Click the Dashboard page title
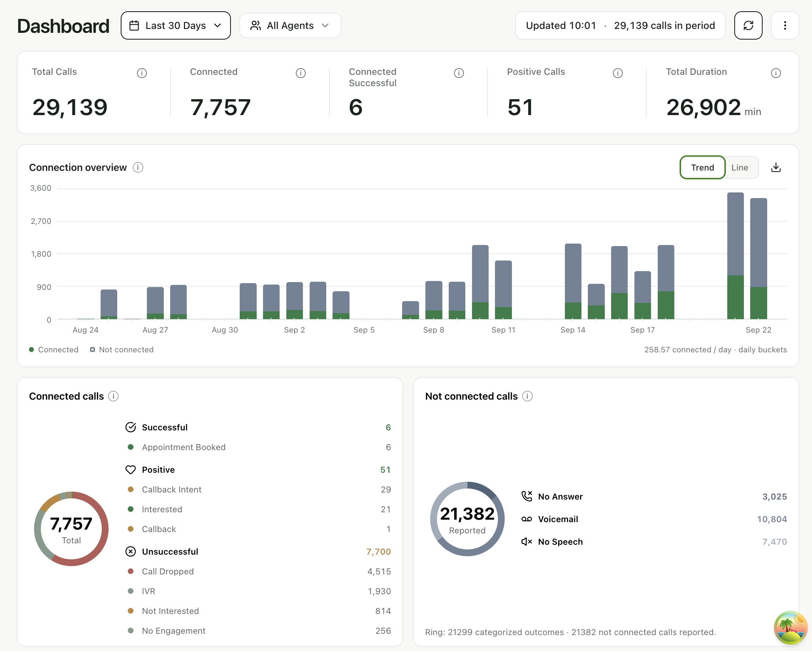 tap(63, 26)
